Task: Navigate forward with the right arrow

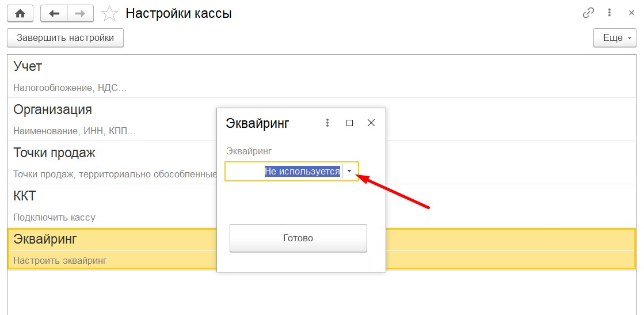Action: pos(80,14)
